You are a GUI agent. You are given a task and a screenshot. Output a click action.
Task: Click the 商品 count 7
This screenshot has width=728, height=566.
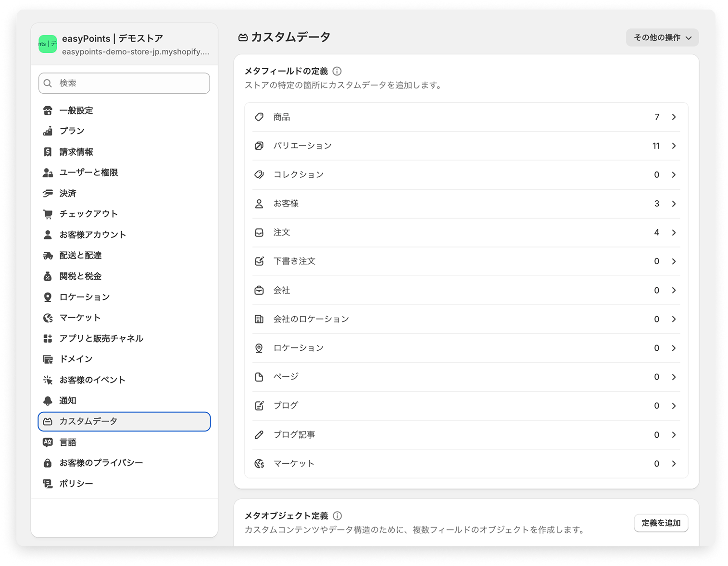click(x=657, y=117)
